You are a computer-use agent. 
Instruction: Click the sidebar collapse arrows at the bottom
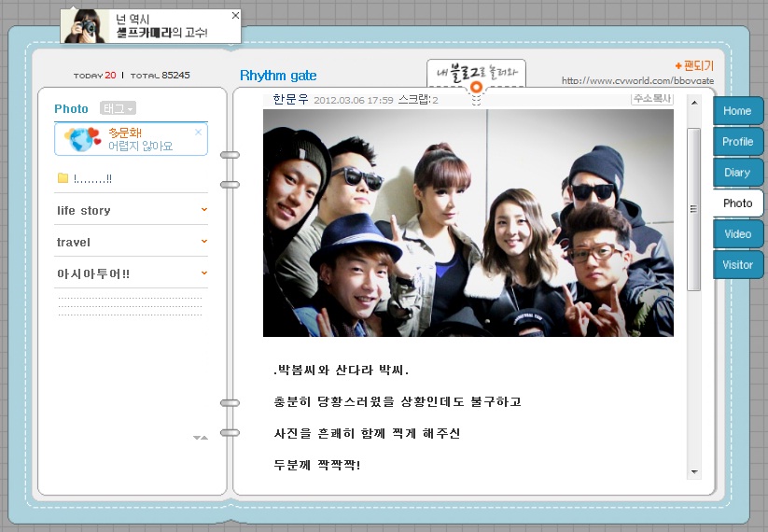point(201,437)
